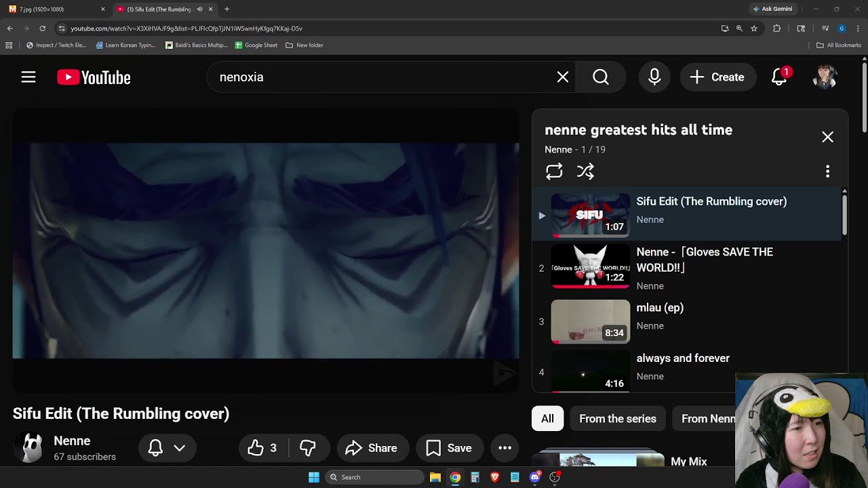Open the Windows Start menu
Viewport: 868px width, 488px height.
(x=314, y=477)
